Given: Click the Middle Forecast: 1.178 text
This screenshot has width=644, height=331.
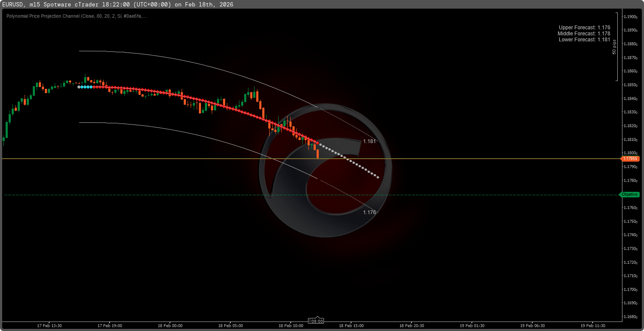Looking at the screenshot, I should [x=584, y=34].
